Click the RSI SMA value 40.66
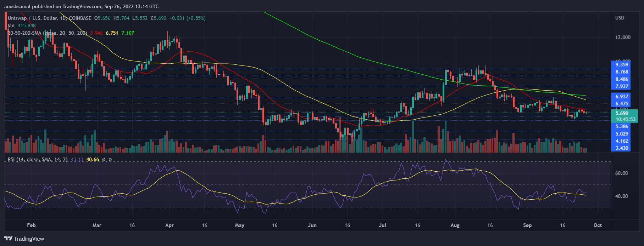 tap(93, 160)
